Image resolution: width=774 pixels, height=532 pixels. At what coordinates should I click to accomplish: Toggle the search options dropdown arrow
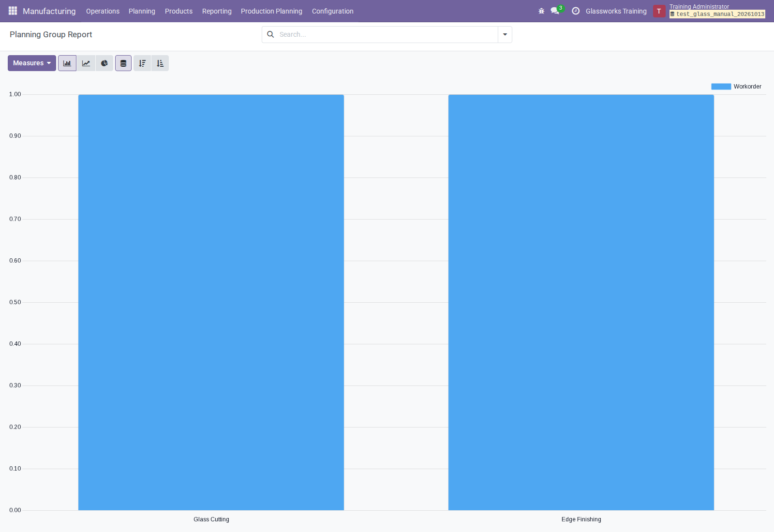(x=505, y=34)
